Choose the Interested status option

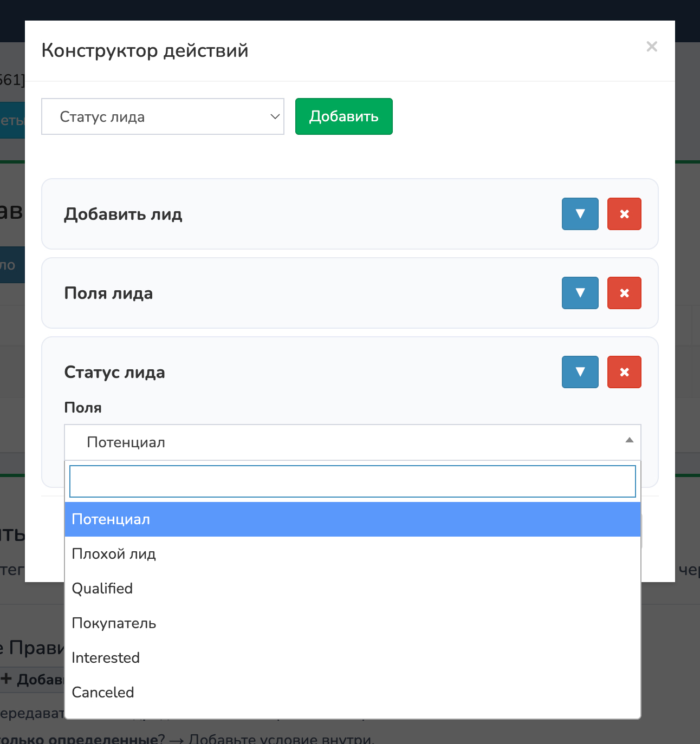(352, 658)
